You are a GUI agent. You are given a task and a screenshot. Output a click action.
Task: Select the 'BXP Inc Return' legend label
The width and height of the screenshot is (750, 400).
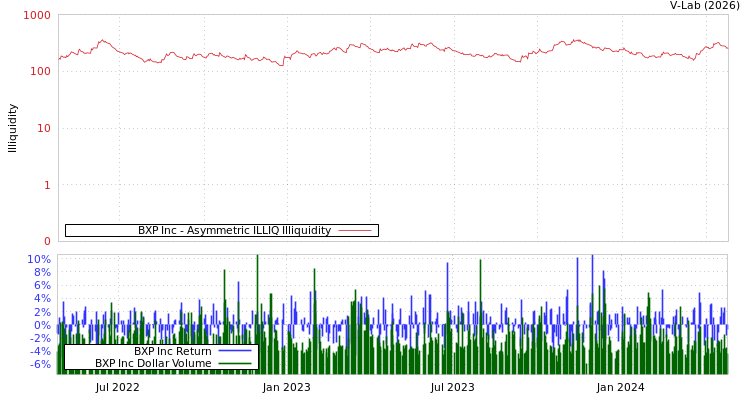172,351
